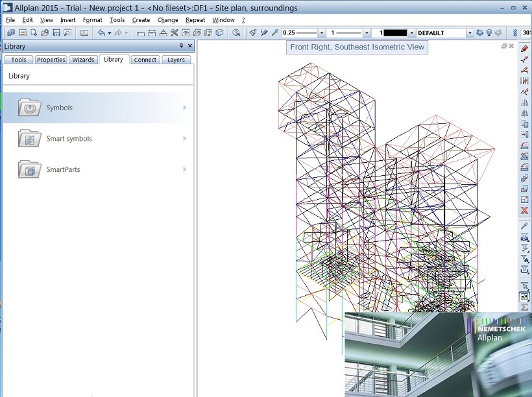Open the View menu
532x397 pixels.
pos(47,20)
